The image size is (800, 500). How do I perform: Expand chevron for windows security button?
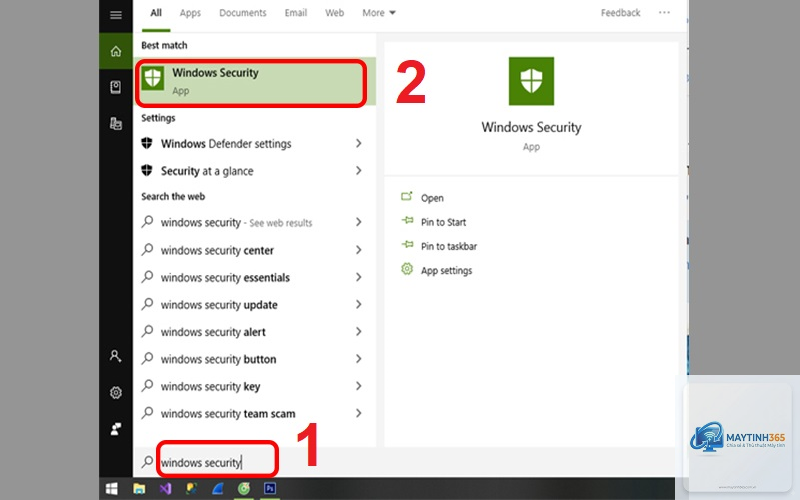coord(359,359)
